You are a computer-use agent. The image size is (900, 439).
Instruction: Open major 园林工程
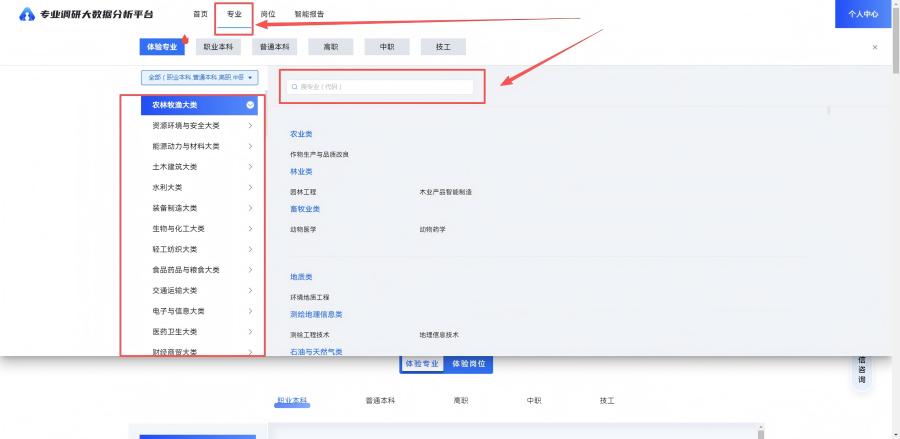(x=303, y=192)
